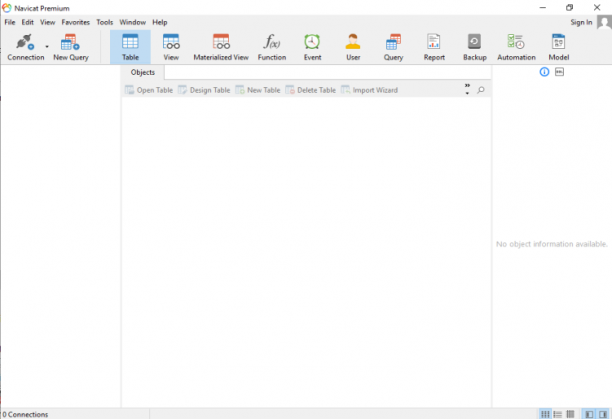The height and width of the screenshot is (419, 612).
Task: Click the Open Table button
Action: (149, 90)
